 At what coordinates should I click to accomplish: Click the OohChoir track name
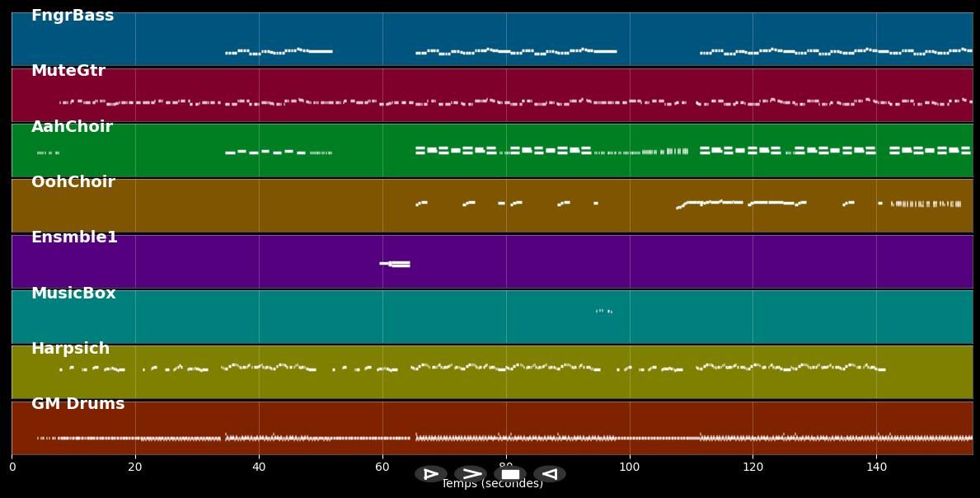click(x=73, y=182)
